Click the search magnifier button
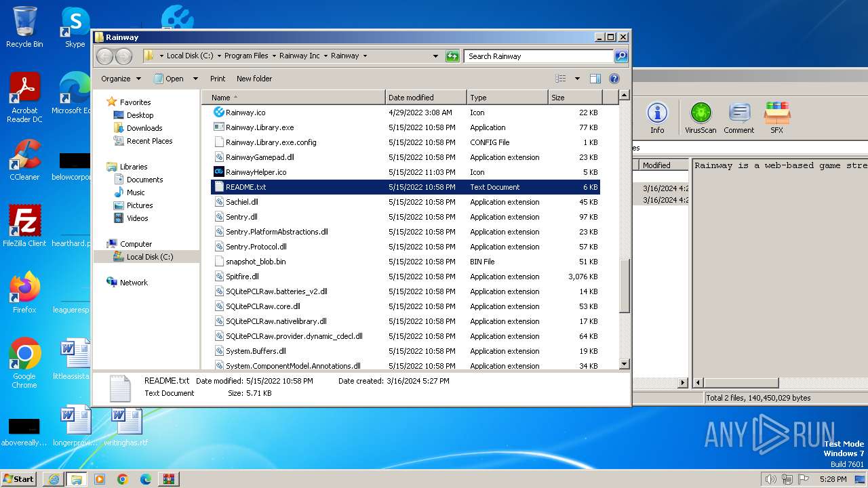The image size is (868, 488). point(620,56)
